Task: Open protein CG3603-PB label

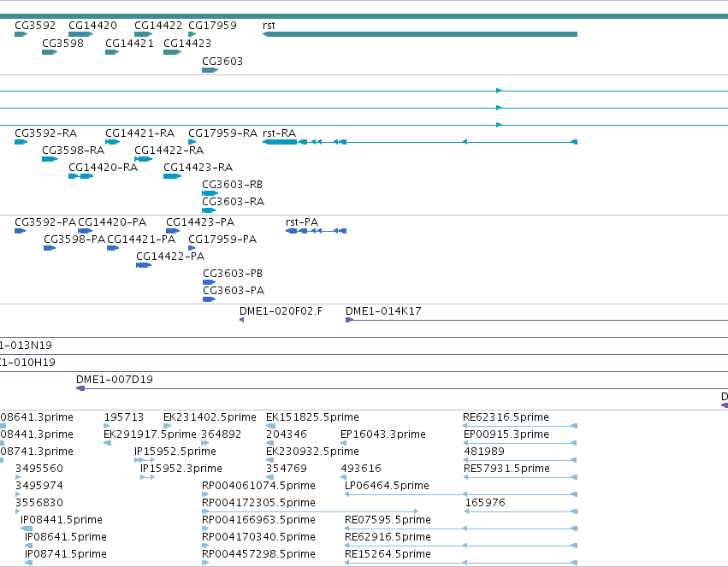Action: tap(233, 275)
